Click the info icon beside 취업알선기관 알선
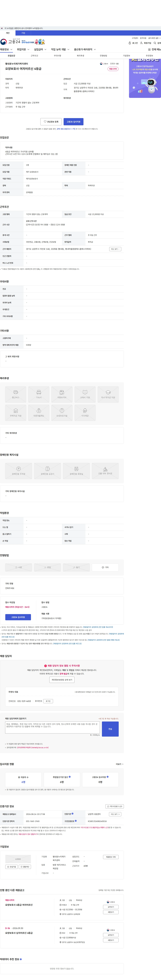 (x=70, y=777)
